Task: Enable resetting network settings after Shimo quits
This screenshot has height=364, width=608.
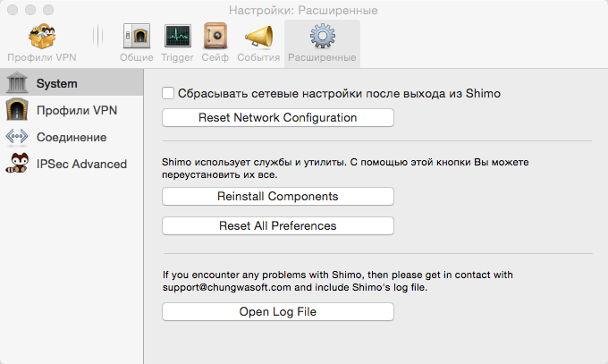Action: (x=168, y=93)
